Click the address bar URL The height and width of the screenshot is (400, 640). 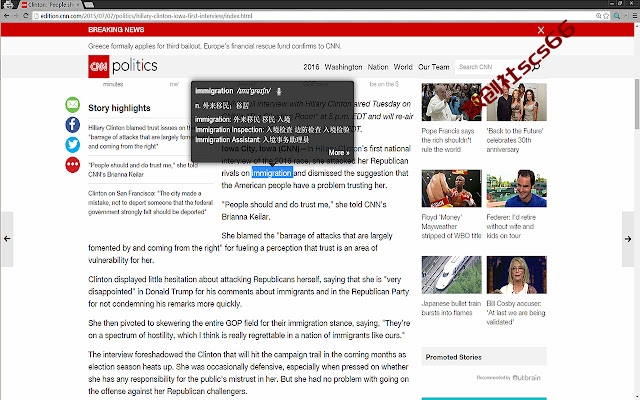(x=146, y=16)
